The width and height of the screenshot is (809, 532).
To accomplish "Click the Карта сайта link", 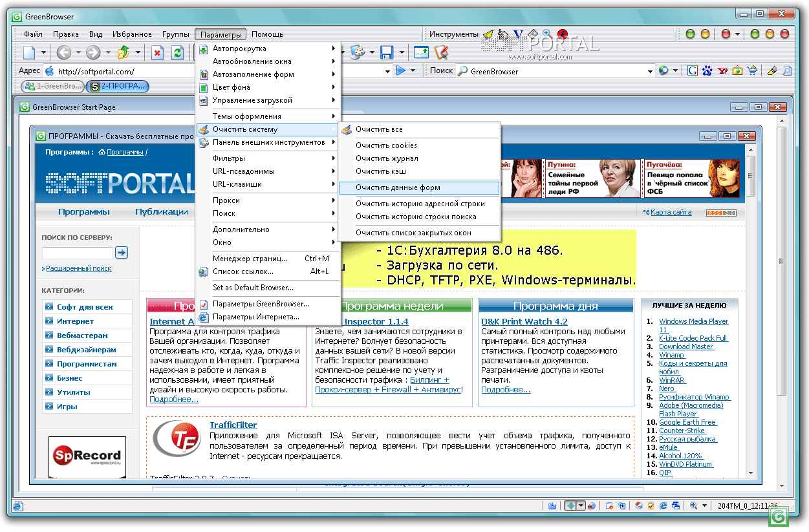I will [x=671, y=212].
